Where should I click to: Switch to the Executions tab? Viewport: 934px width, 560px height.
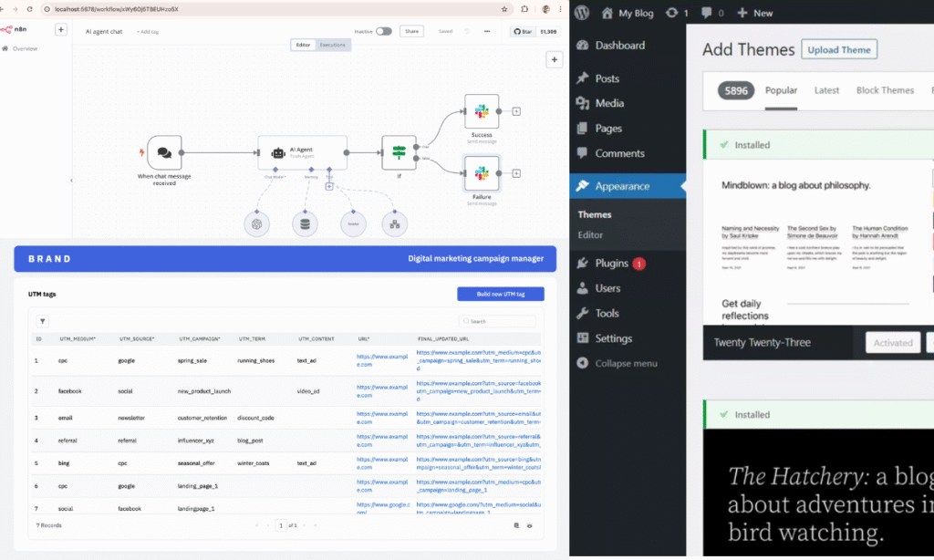point(334,45)
